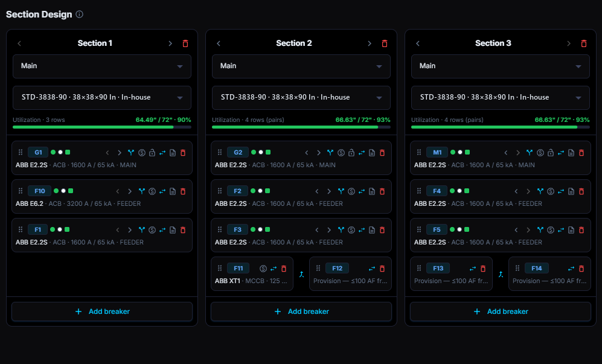Click the merge icon between F11 and F12
602x364 pixels.
pos(301,274)
